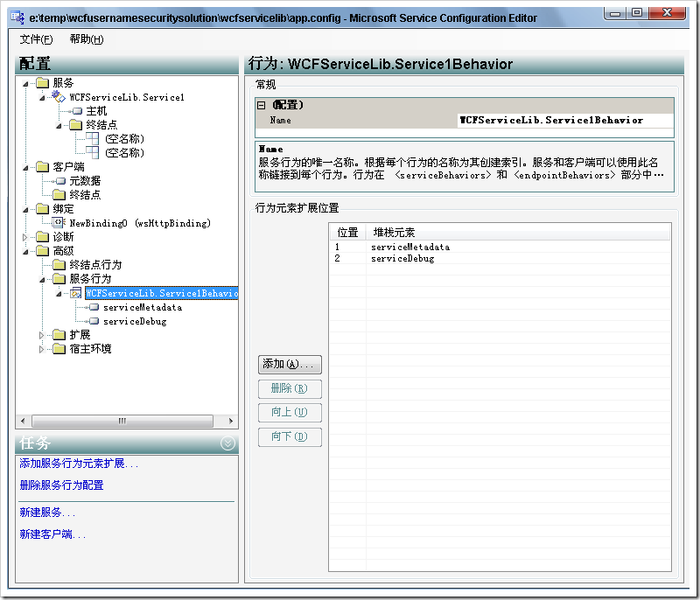Viewport: 700px width, 600px height.
Task: Click the 终结点 folder icon under Service1
Action: [75, 125]
